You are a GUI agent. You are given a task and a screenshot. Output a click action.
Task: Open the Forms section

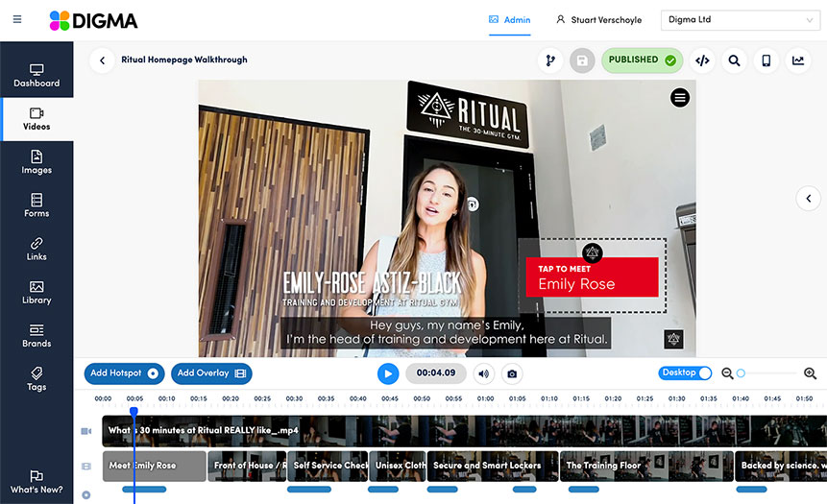(x=36, y=205)
